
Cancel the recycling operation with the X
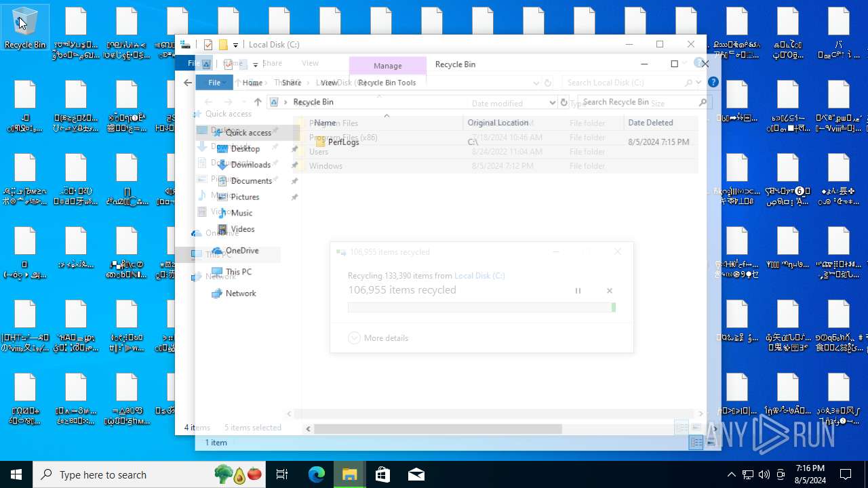[609, 291]
